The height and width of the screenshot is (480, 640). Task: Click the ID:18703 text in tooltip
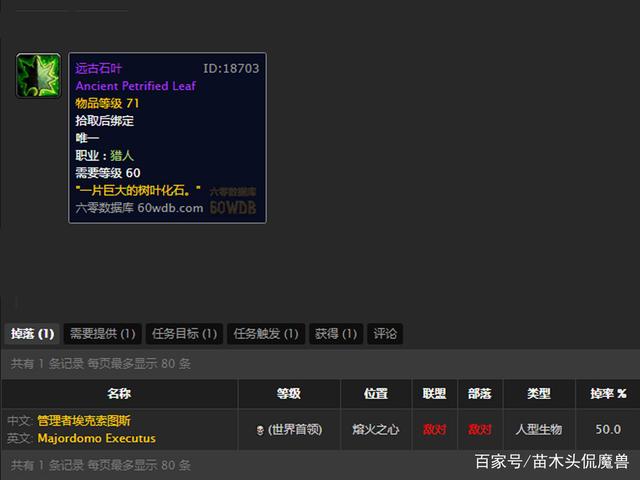click(231, 68)
